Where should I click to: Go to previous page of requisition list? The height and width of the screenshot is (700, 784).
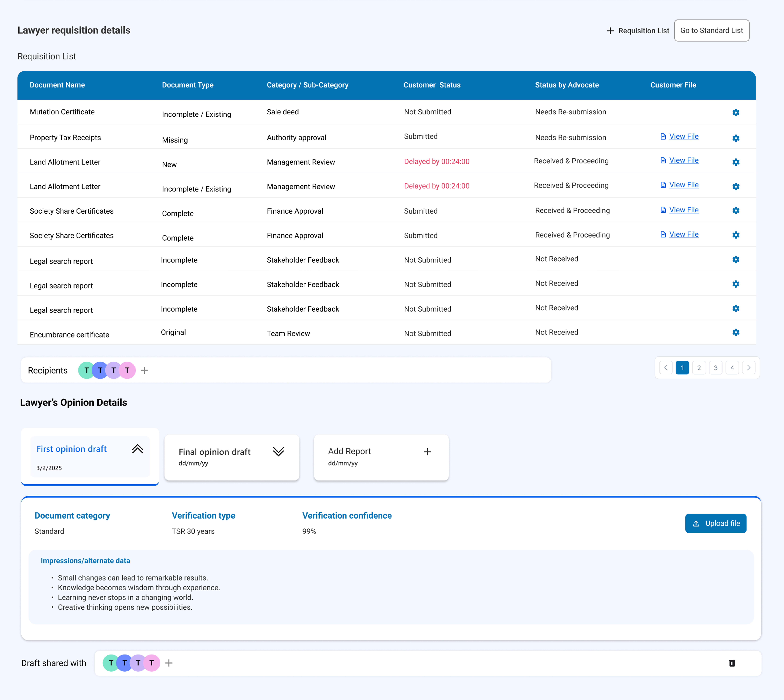click(x=666, y=368)
